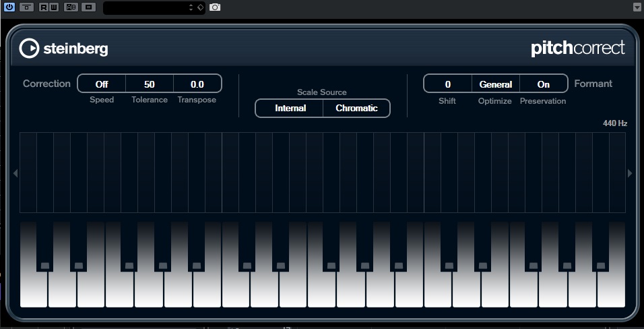The width and height of the screenshot is (644, 329).
Task: Click the left arrow beside the pitch display
Action: pyautogui.click(x=15, y=173)
